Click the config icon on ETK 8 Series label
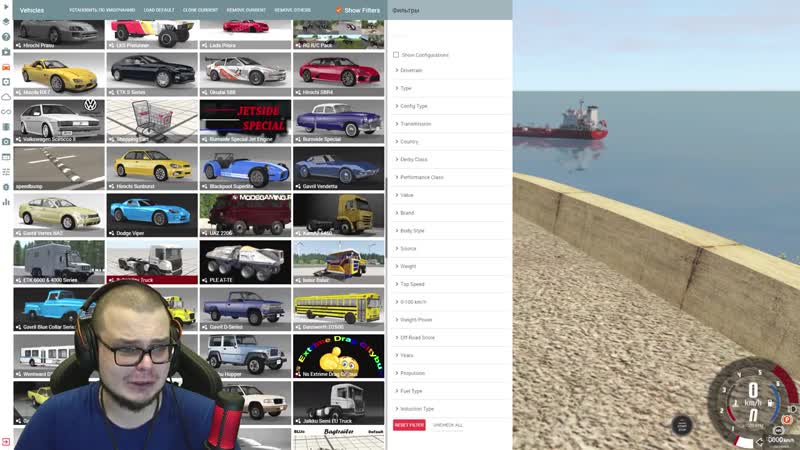800x450 pixels. (x=112, y=92)
